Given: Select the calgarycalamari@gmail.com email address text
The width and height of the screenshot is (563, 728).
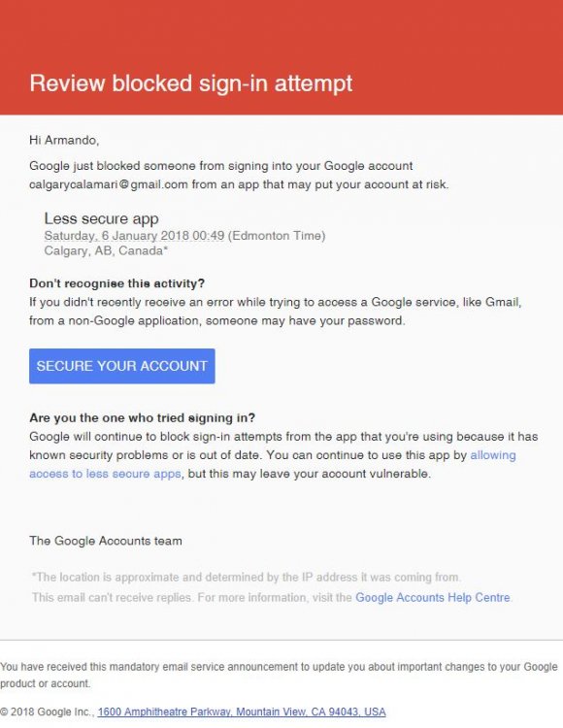Looking at the screenshot, I should [109, 184].
